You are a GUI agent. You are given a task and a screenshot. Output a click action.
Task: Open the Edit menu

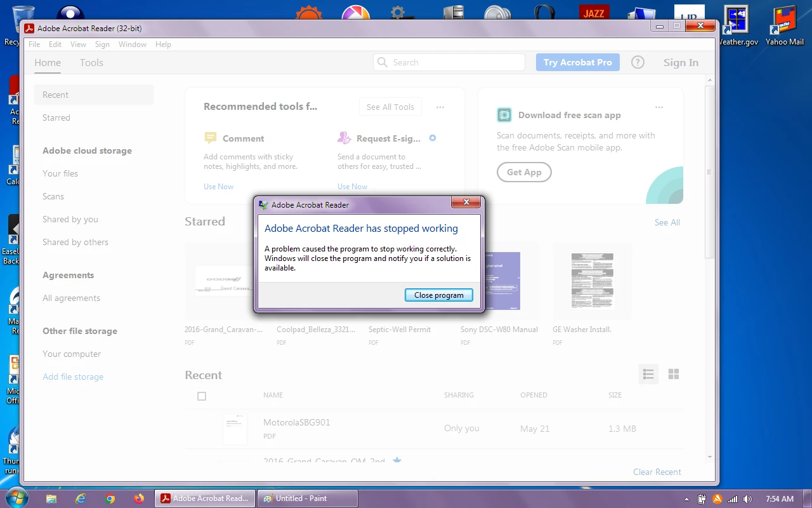[x=55, y=44]
